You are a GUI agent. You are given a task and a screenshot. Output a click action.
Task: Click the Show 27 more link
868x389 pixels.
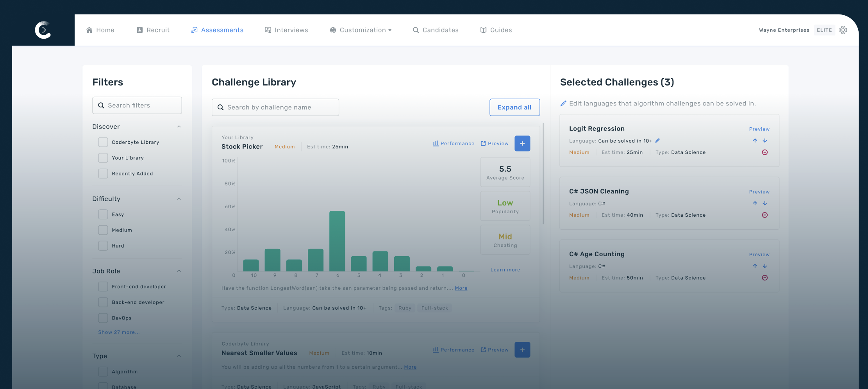coord(119,332)
